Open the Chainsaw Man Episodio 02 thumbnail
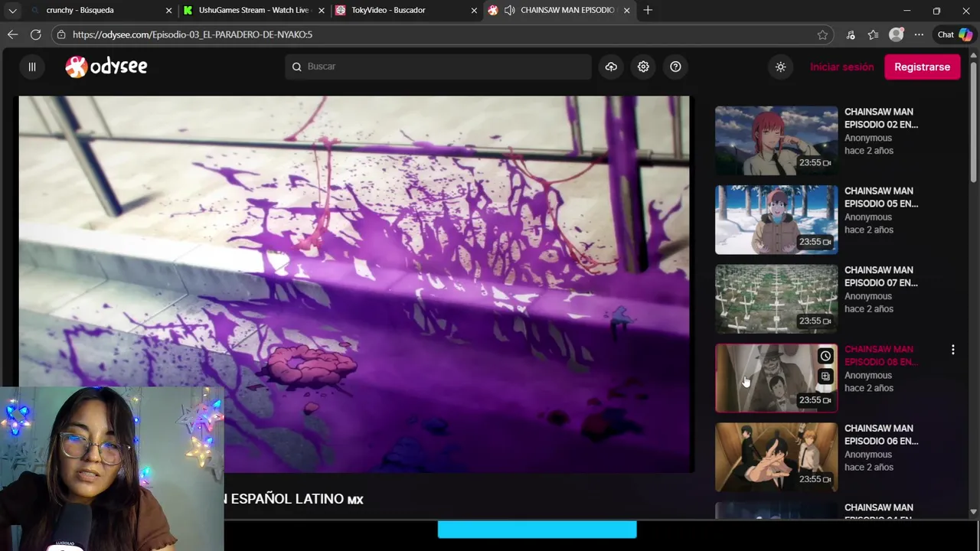Viewport: 980px width, 551px height. point(776,141)
